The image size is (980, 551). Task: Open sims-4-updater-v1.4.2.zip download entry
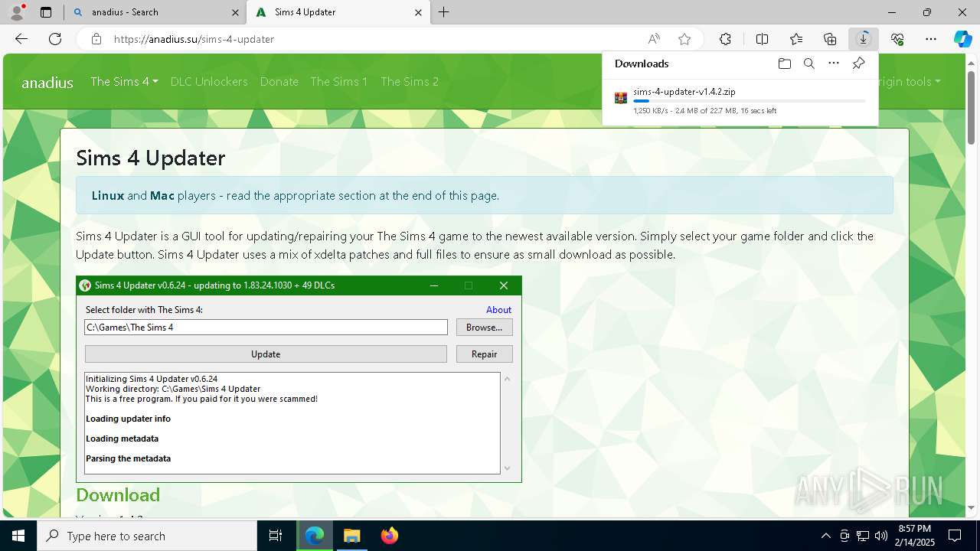coord(740,100)
